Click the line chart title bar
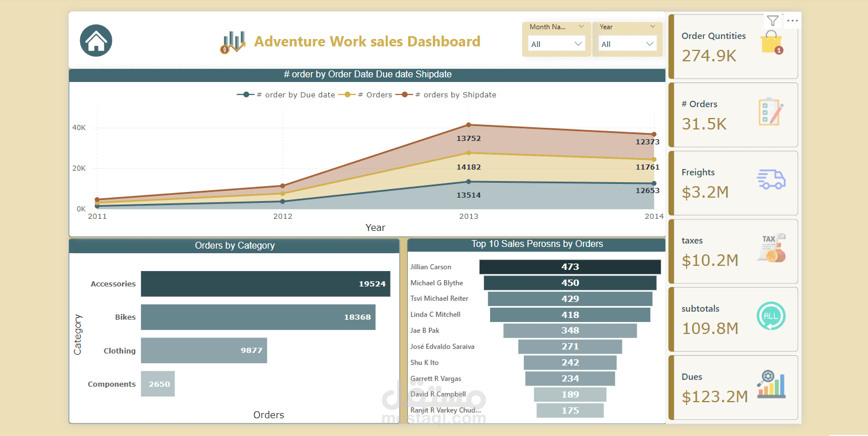The image size is (868, 436). pos(367,75)
